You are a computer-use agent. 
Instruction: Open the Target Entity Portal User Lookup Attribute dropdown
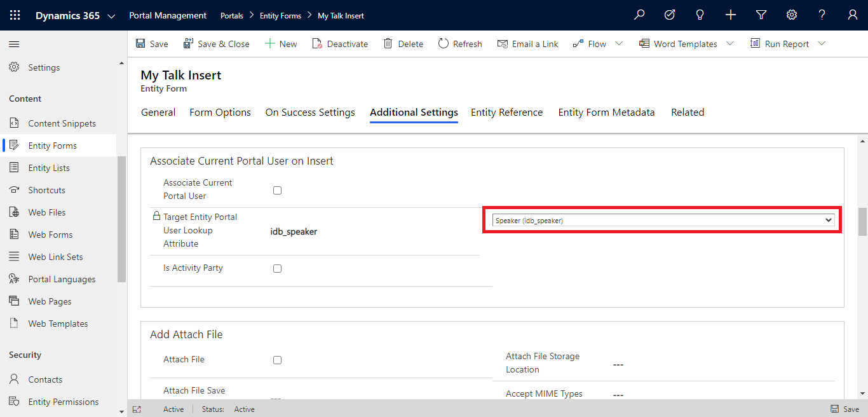pyautogui.click(x=661, y=219)
